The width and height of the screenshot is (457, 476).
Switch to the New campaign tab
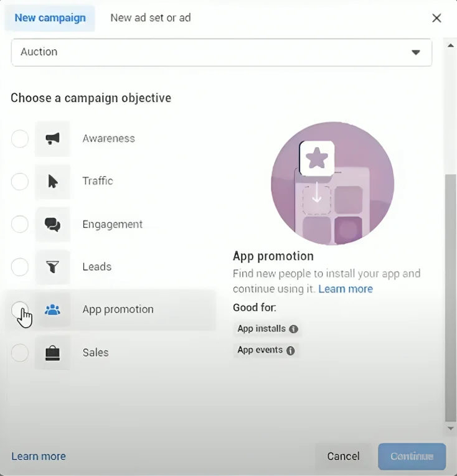pyautogui.click(x=50, y=18)
